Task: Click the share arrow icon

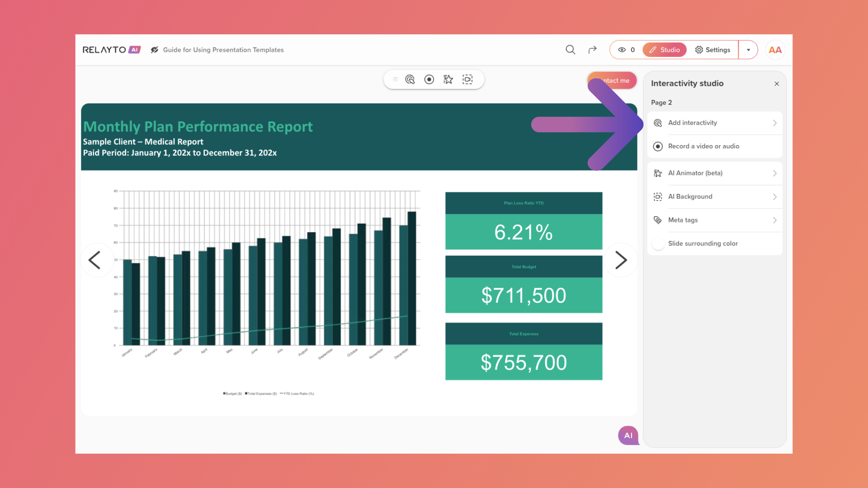Action: [592, 50]
